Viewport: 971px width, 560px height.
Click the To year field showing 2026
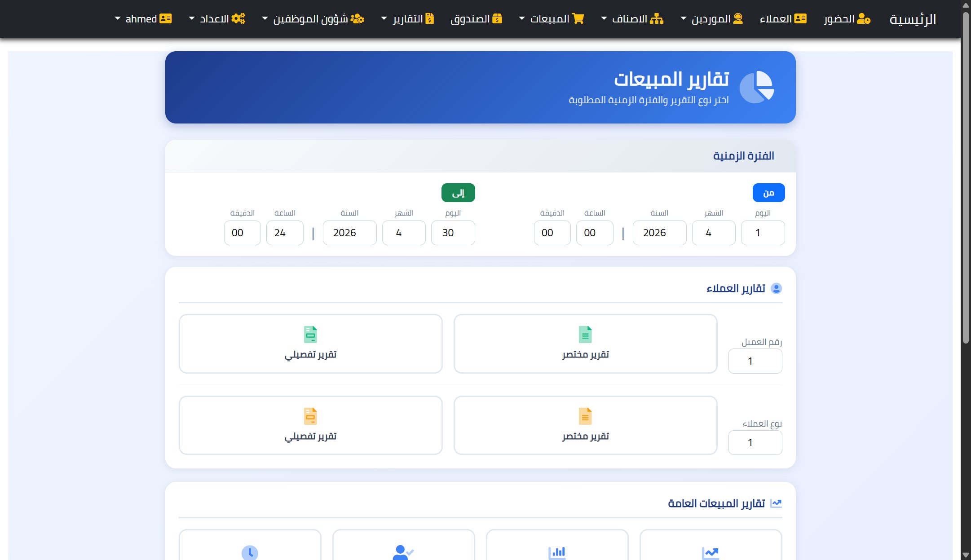pos(349,233)
